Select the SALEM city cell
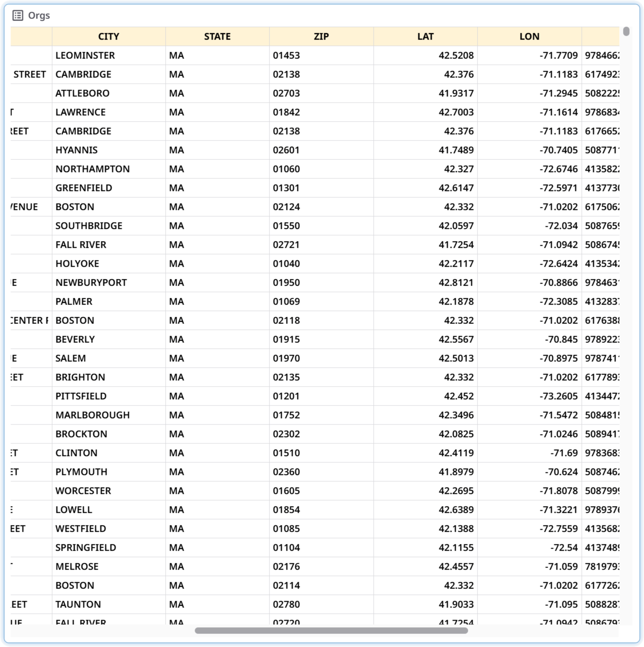Viewport: 644px width, 647px height. pos(109,358)
